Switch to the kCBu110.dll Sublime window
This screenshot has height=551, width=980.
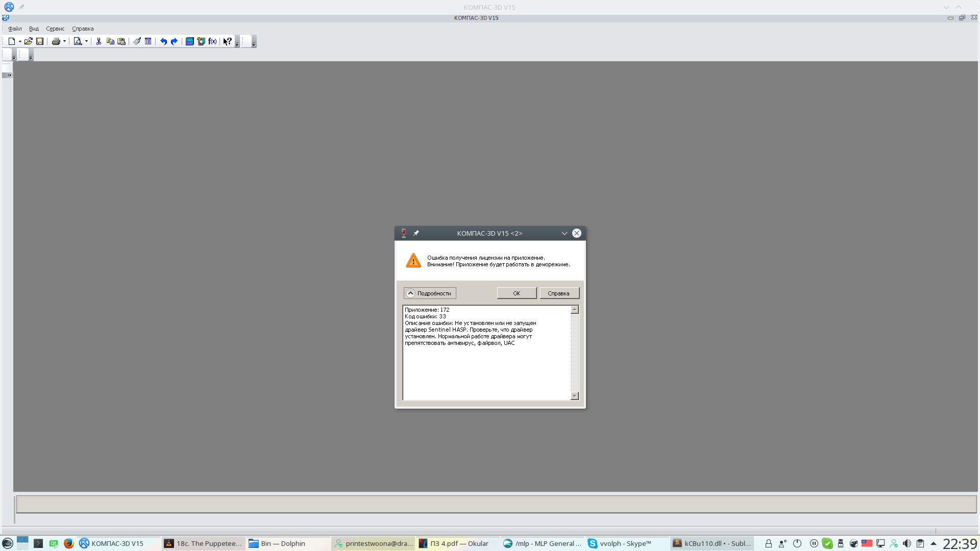[712, 543]
